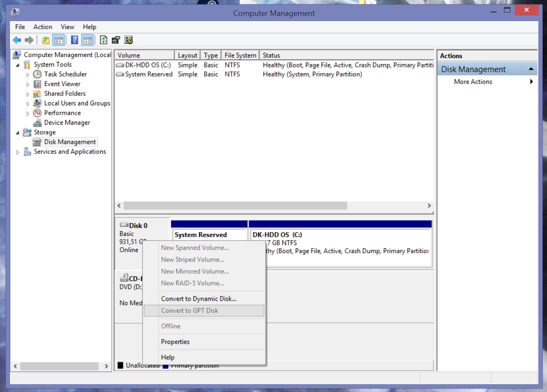Click the drive icon beside System Reserved volume
This screenshot has height=392, width=547.
click(x=120, y=74)
